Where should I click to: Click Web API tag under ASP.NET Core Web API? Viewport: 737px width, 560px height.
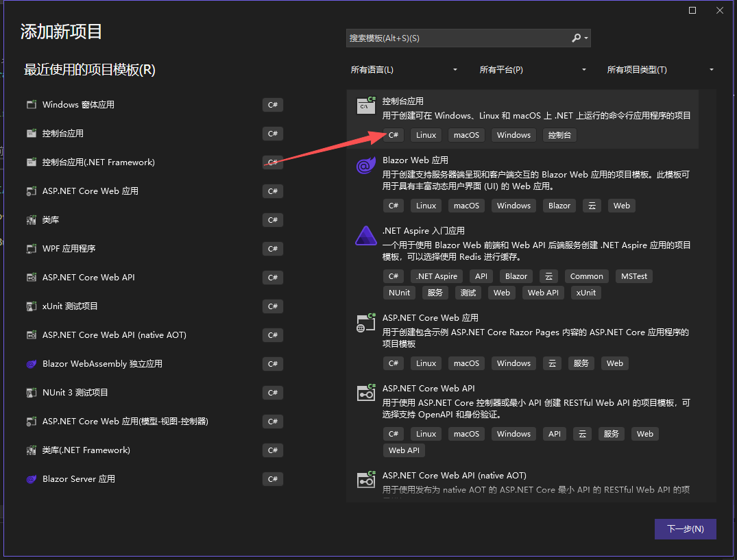coord(404,450)
